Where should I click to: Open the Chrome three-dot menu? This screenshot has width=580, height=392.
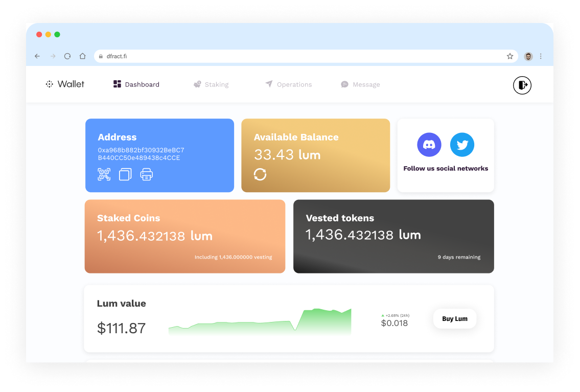[541, 56]
